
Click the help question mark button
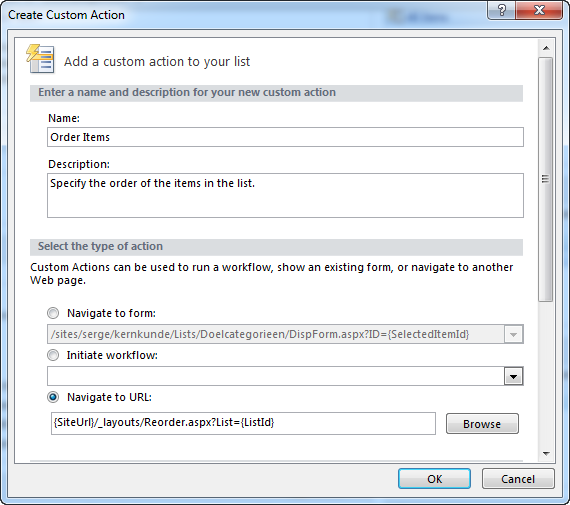(x=501, y=10)
